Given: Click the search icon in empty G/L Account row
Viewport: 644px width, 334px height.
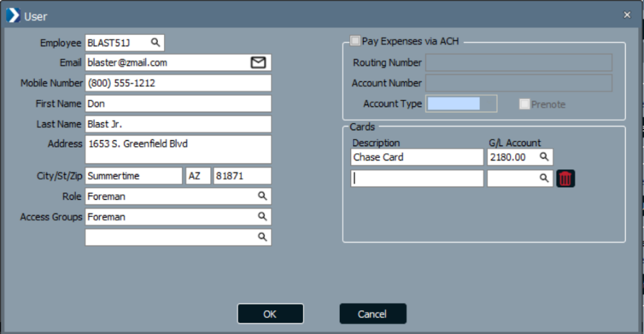Looking at the screenshot, I should pyautogui.click(x=543, y=179).
